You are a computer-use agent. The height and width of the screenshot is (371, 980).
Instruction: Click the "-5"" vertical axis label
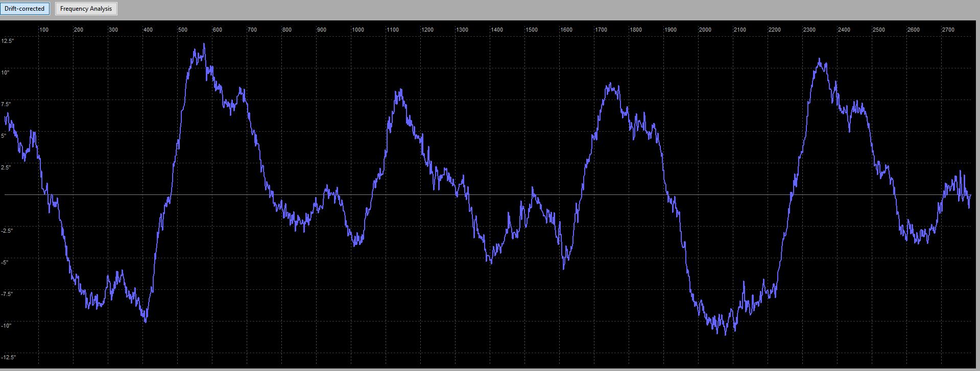pyautogui.click(x=5, y=262)
